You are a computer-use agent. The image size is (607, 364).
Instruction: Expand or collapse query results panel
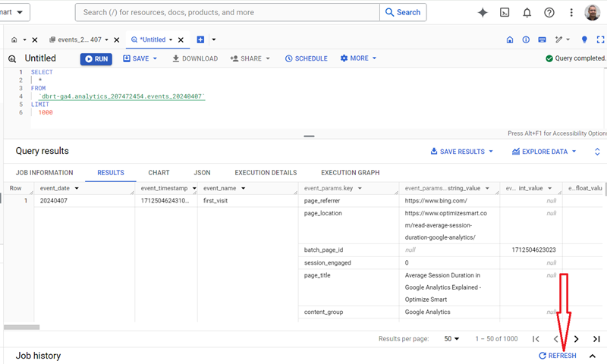pyautogui.click(x=597, y=152)
